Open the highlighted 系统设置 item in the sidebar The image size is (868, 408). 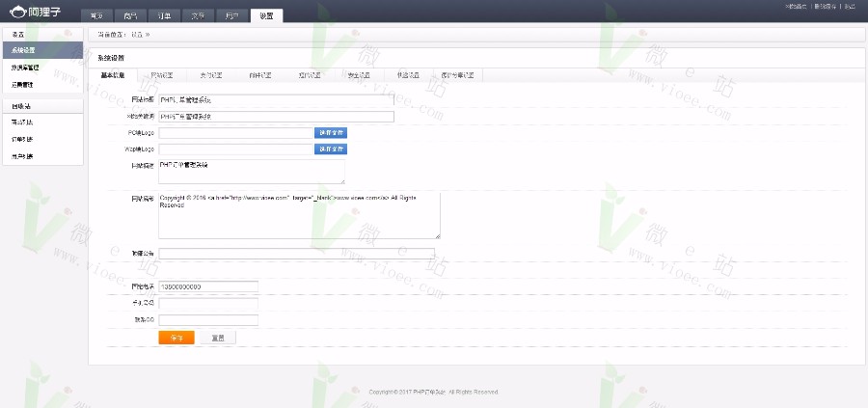point(42,50)
